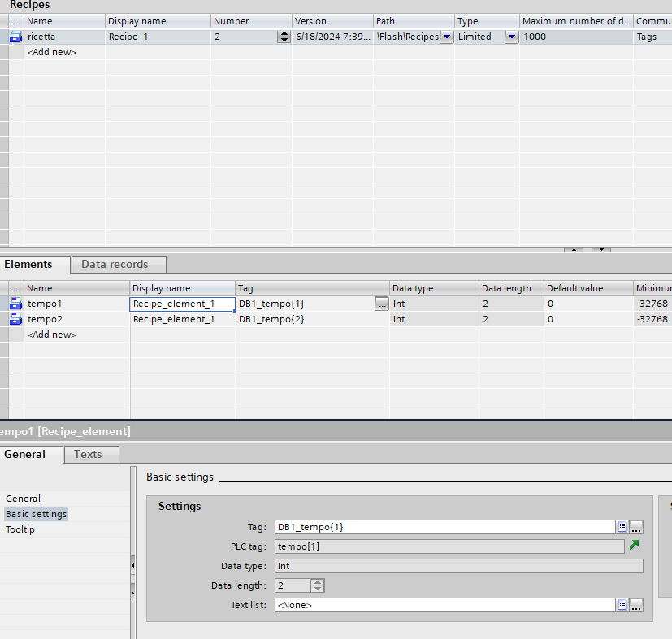This screenshot has height=639, width=672.
Task: Click the tempo2 element row icon
Action: pyautogui.click(x=15, y=319)
